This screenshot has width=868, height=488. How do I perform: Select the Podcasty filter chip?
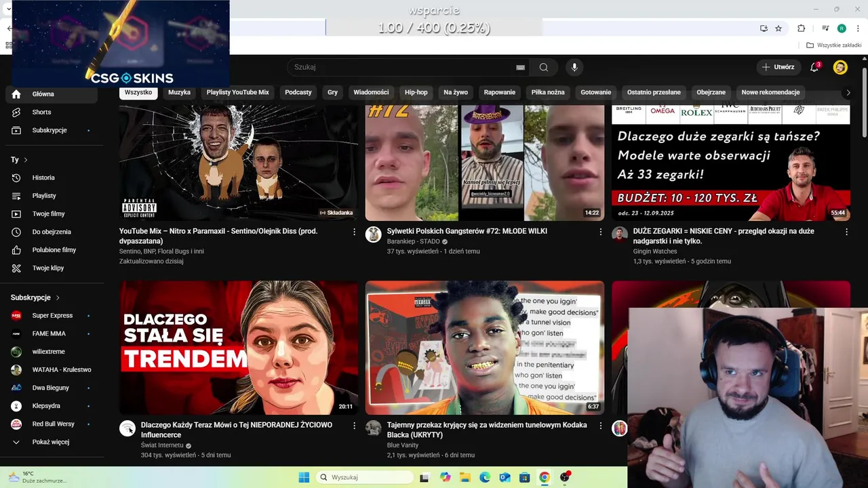(x=298, y=92)
